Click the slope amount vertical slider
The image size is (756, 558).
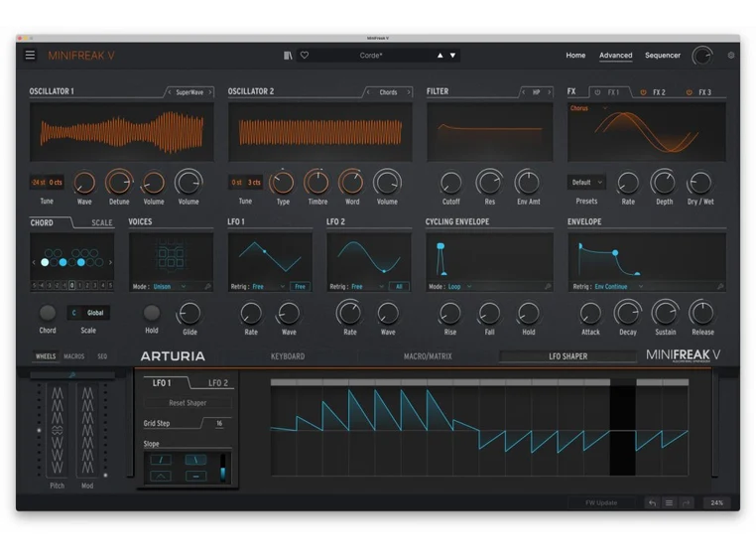[x=223, y=468]
